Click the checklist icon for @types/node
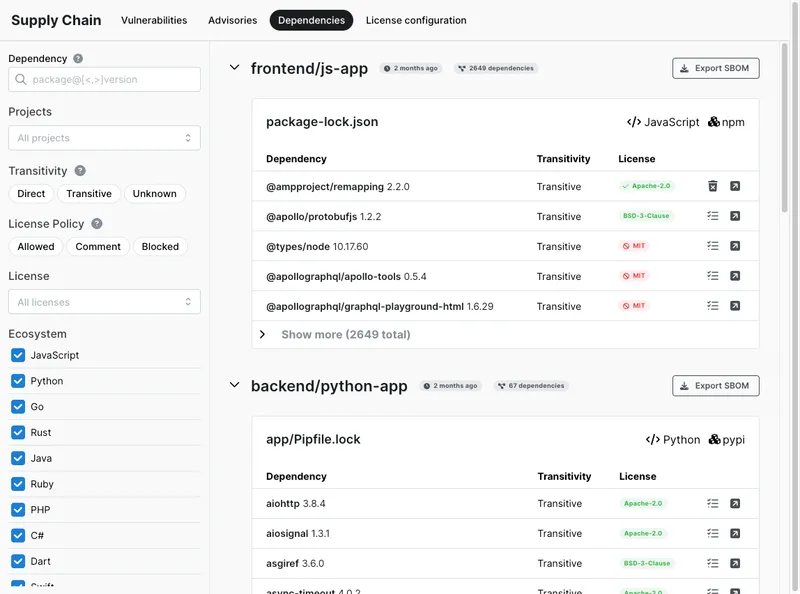The width and height of the screenshot is (800, 594). coord(713,246)
